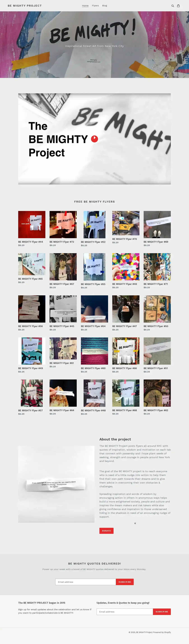
Task: Open BE MIGHTY Flyer #72 thumbnail
Action: 63,224
